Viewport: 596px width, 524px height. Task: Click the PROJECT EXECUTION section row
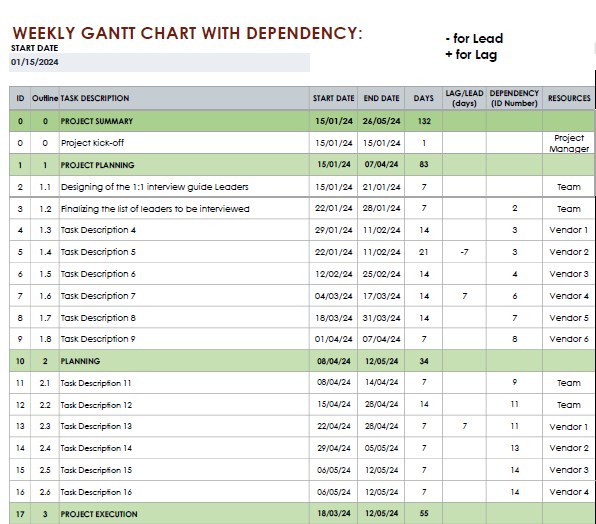pyautogui.click(x=302, y=514)
